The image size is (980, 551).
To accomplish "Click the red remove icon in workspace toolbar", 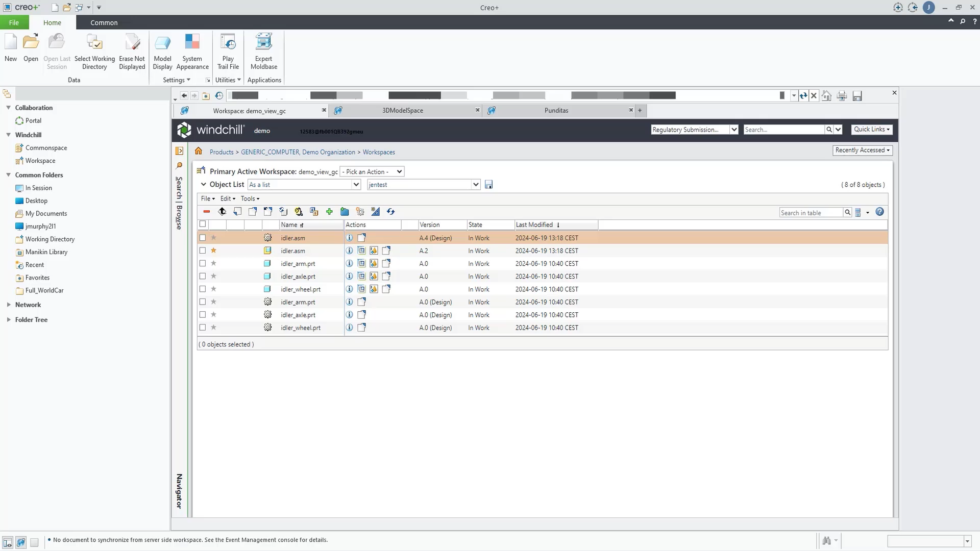I will [206, 212].
